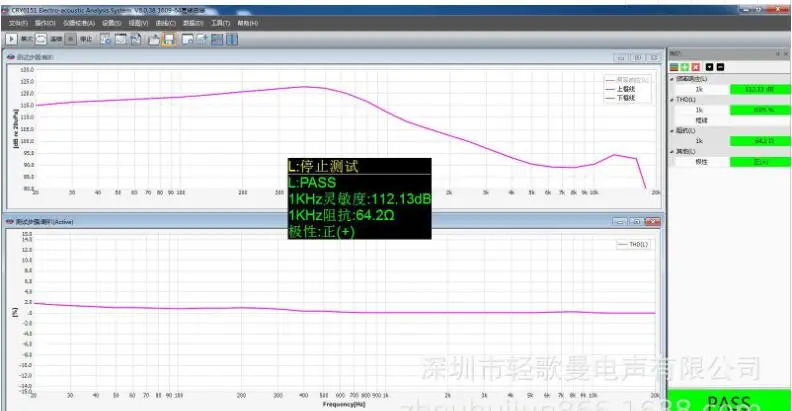792x411 pixels.
Task: Open the 操作(O) menu
Action: [45, 23]
